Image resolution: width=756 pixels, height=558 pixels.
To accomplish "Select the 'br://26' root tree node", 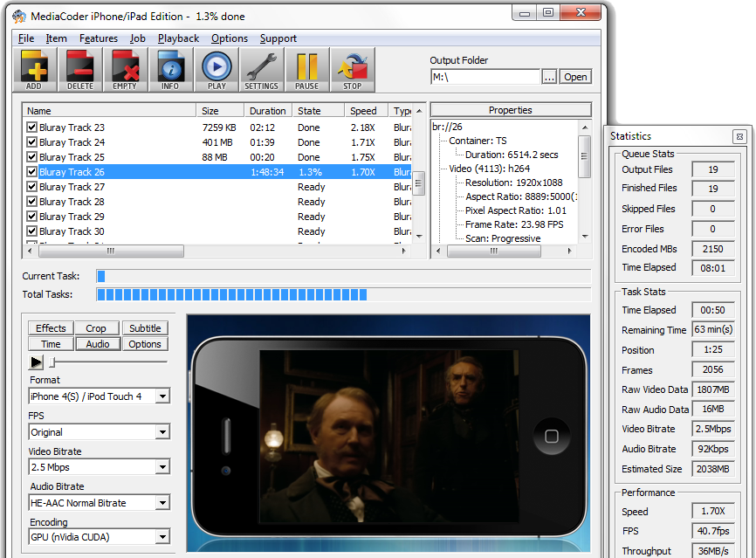I will [x=448, y=127].
